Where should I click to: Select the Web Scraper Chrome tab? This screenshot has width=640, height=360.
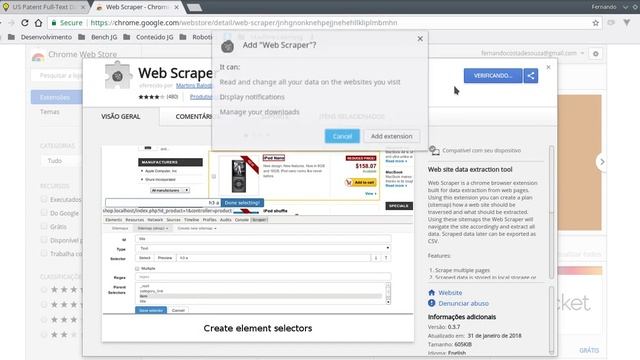[137, 7]
